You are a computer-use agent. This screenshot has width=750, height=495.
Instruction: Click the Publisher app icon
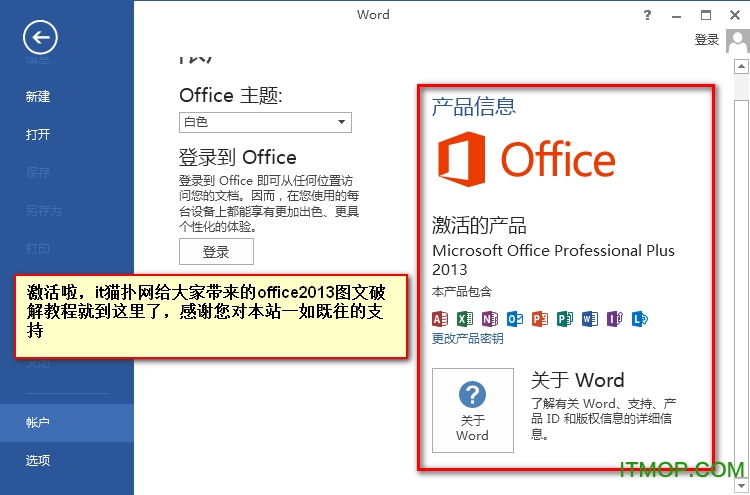(x=565, y=319)
